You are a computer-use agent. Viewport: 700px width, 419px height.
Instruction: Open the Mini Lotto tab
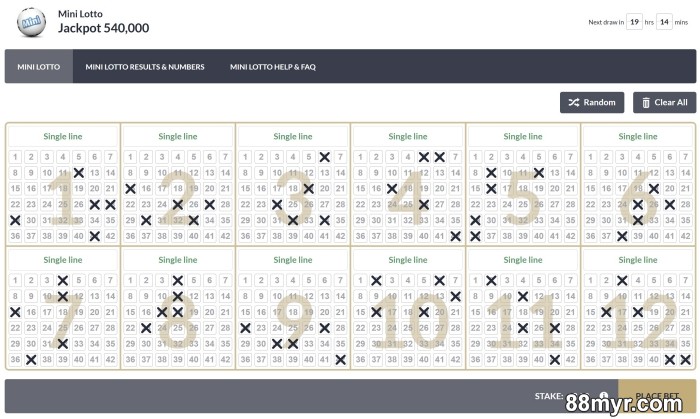[x=39, y=67]
